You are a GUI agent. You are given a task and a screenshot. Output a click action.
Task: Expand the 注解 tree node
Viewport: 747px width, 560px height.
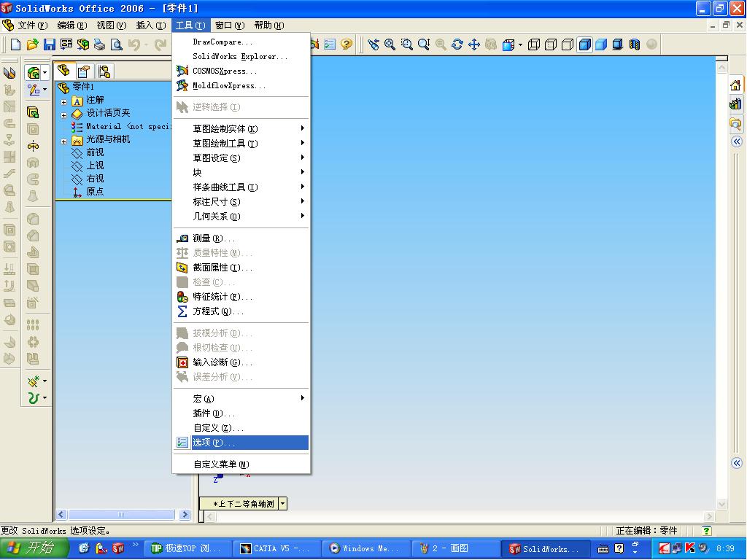pos(64,102)
